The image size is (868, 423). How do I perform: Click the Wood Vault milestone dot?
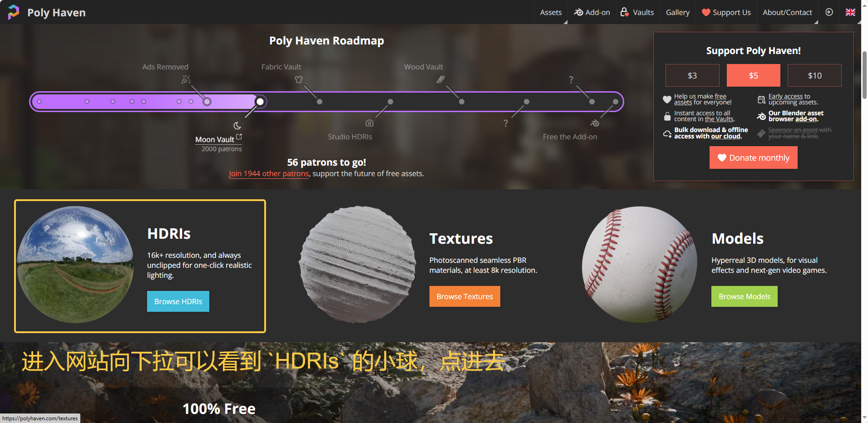coord(462,102)
